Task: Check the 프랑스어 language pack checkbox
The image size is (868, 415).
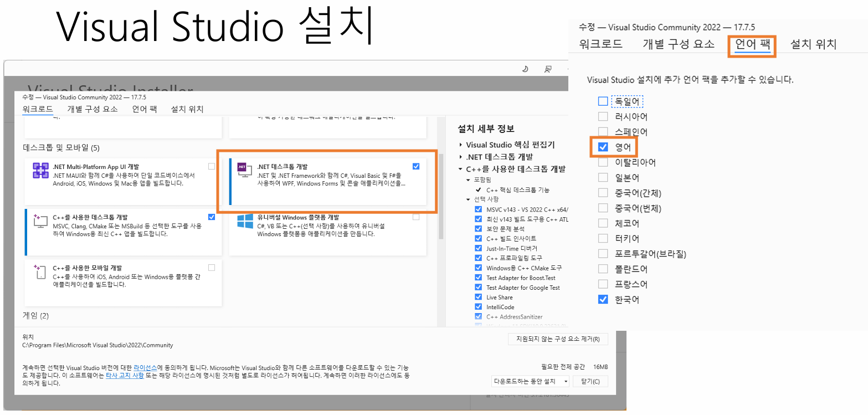Action: (x=603, y=284)
